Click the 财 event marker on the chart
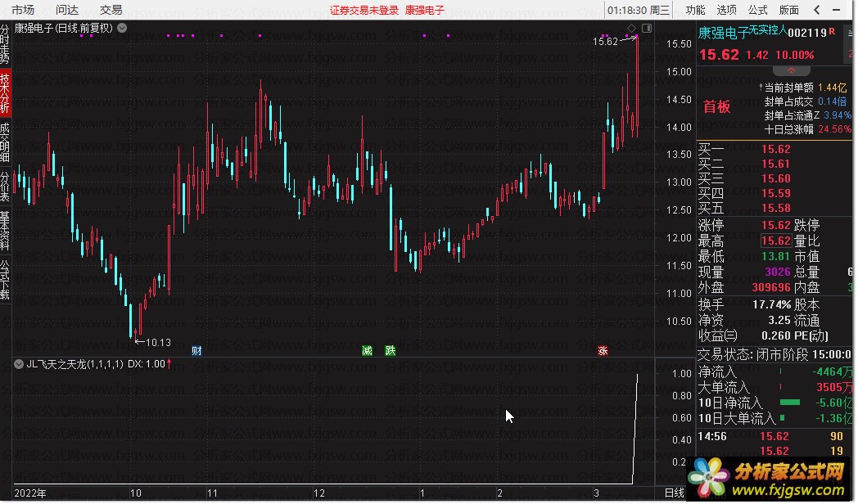Viewport: 858px width, 504px height. pyautogui.click(x=197, y=350)
